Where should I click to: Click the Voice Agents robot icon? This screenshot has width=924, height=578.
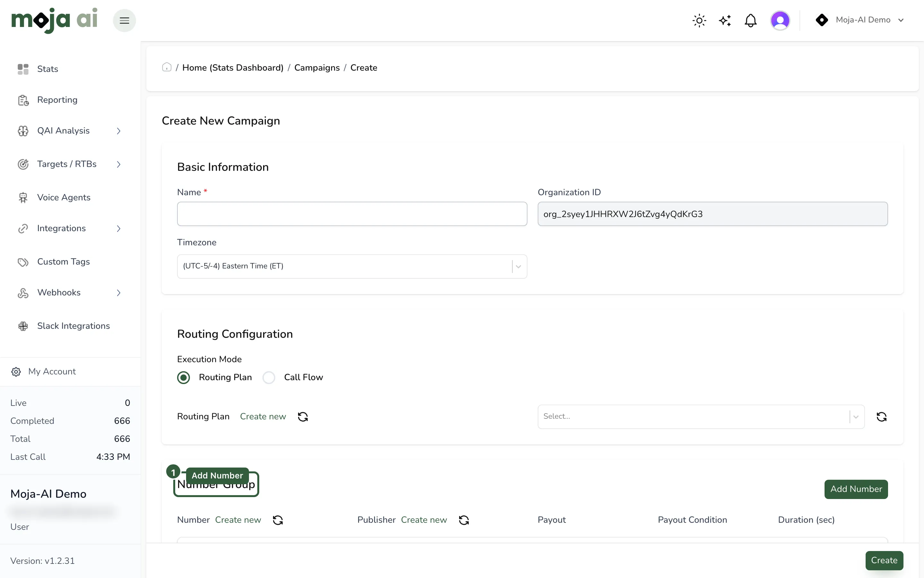(23, 197)
